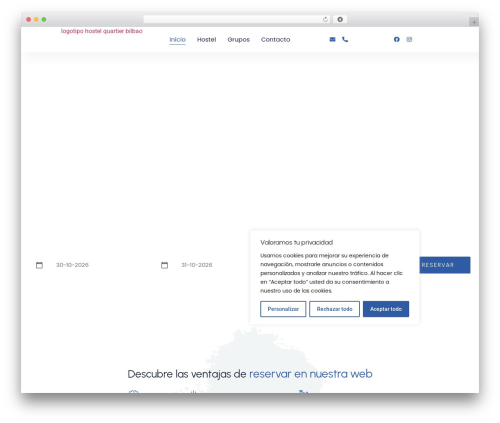This screenshot has height=423, width=500.
Task: Click the Descubre las ventajas heading
Action: click(x=250, y=374)
